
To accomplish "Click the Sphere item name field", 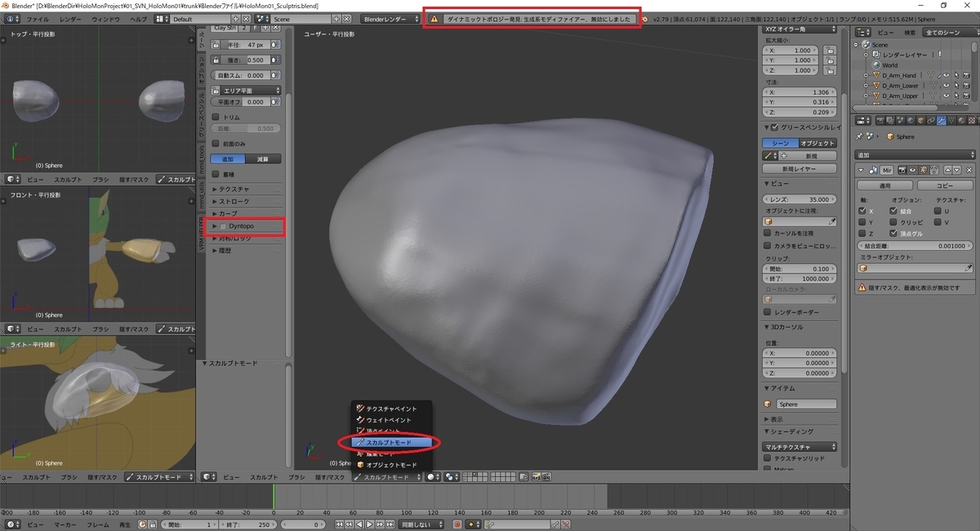I will [805, 404].
